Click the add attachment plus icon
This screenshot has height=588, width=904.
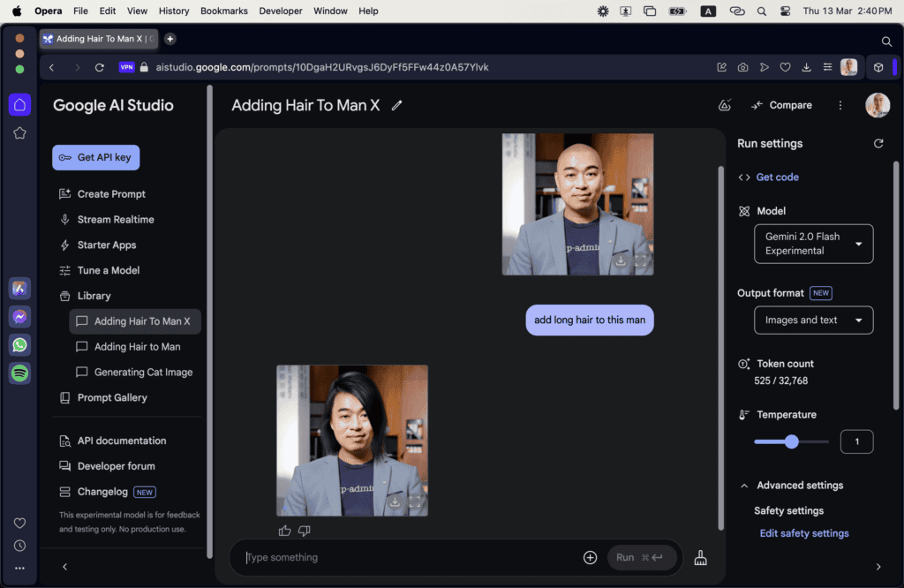[x=590, y=557]
